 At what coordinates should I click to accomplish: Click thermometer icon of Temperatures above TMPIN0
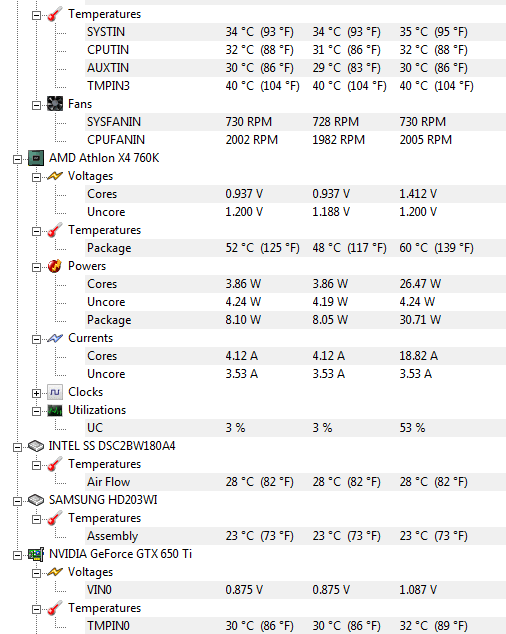(55, 608)
